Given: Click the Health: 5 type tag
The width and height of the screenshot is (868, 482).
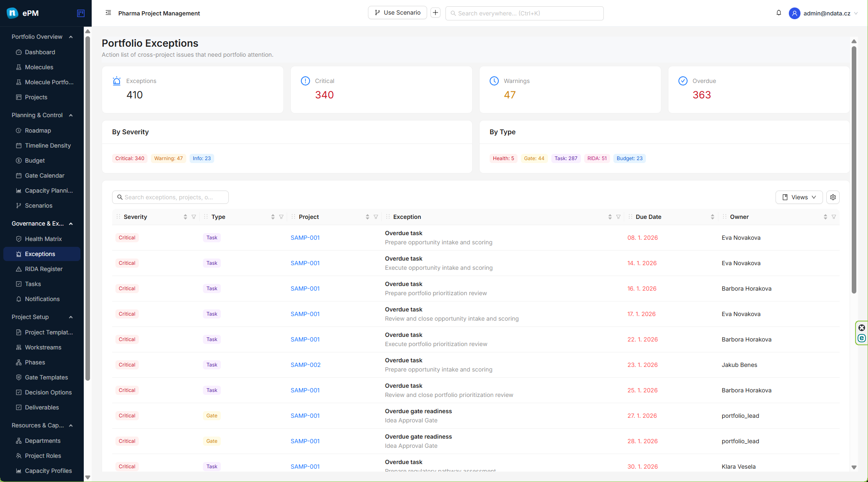Looking at the screenshot, I should 503,158.
